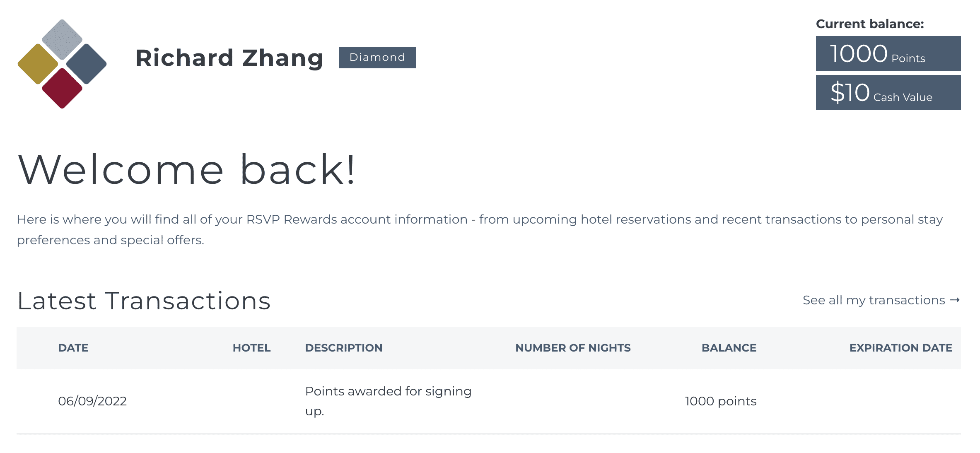Click the EXPIRATION DATE column header
This screenshot has height=453, width=980.
click(900, 348)
